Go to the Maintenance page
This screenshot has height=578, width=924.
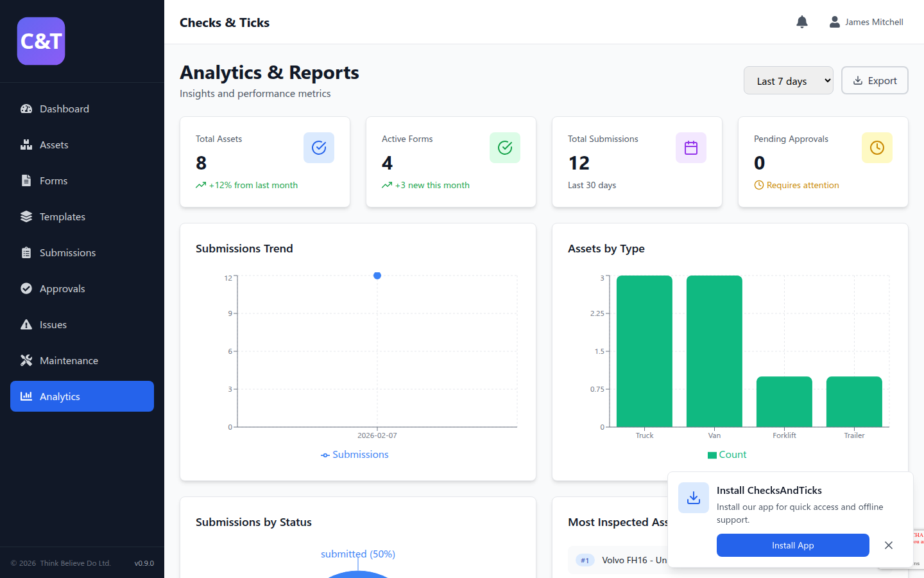point(68,360)
